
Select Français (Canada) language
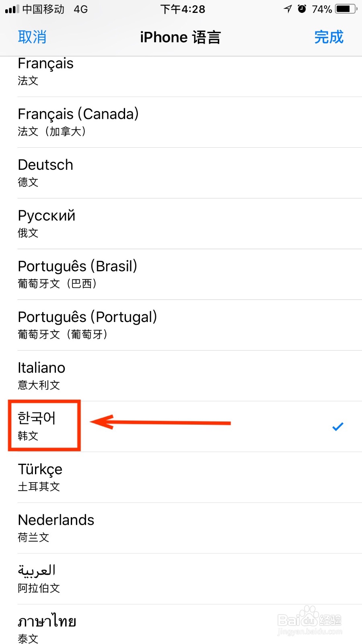(181, 122)
